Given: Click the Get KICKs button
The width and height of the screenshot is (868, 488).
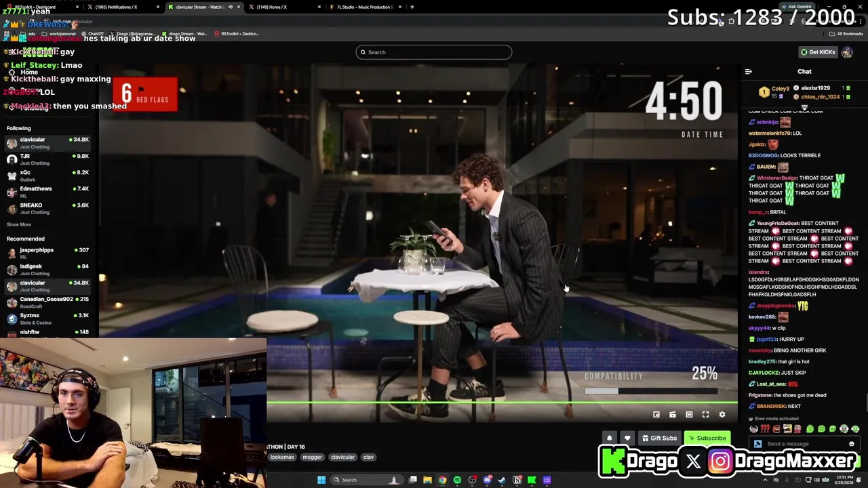Looking at the screenshot, I should [818, 52].
